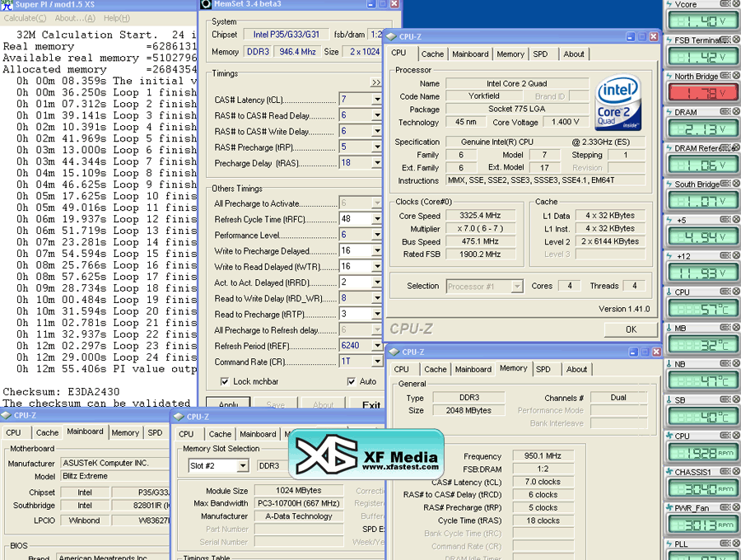Close the NB temperature sensor panel
The height and width of the screenshot is (560, 741).
736,363
